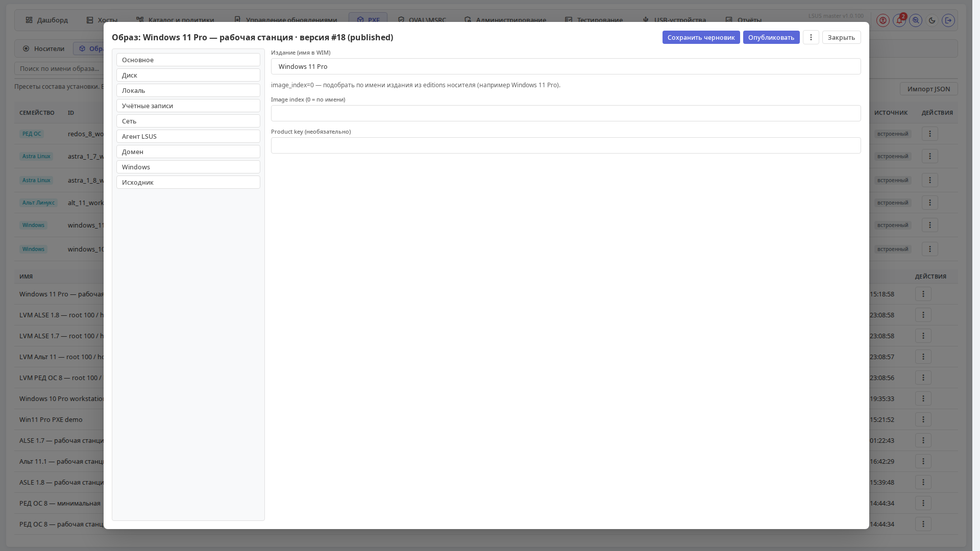Screen dimensions: 980x551
Task: Click the Win11 Pro PXE demo name
Action: tap(51, 419)
